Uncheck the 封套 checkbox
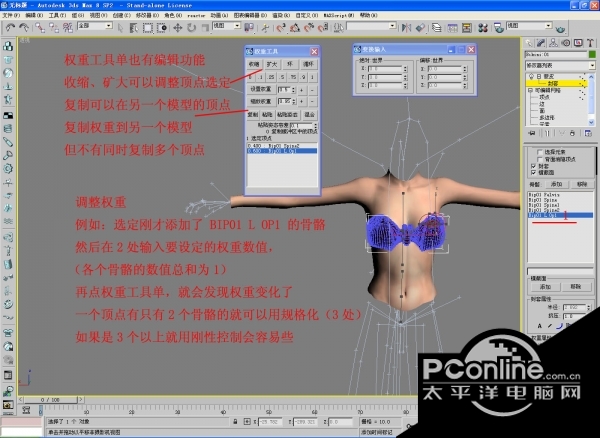The height and width of the screenshot is (438, 600). [x=533, y=166]
